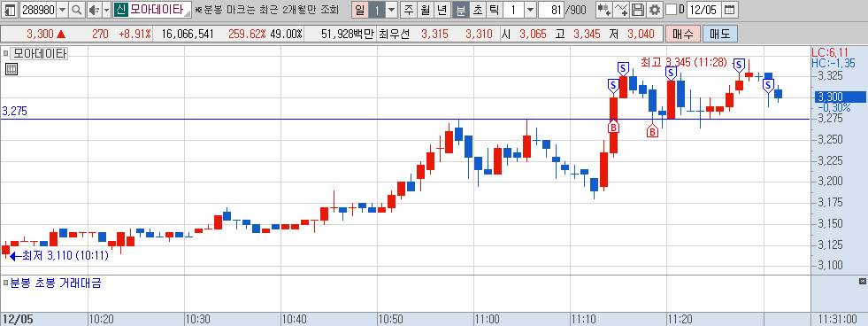Select the 틱 tick period tab
The width and height of the screenshot is (868, 326).
[495, 10]
